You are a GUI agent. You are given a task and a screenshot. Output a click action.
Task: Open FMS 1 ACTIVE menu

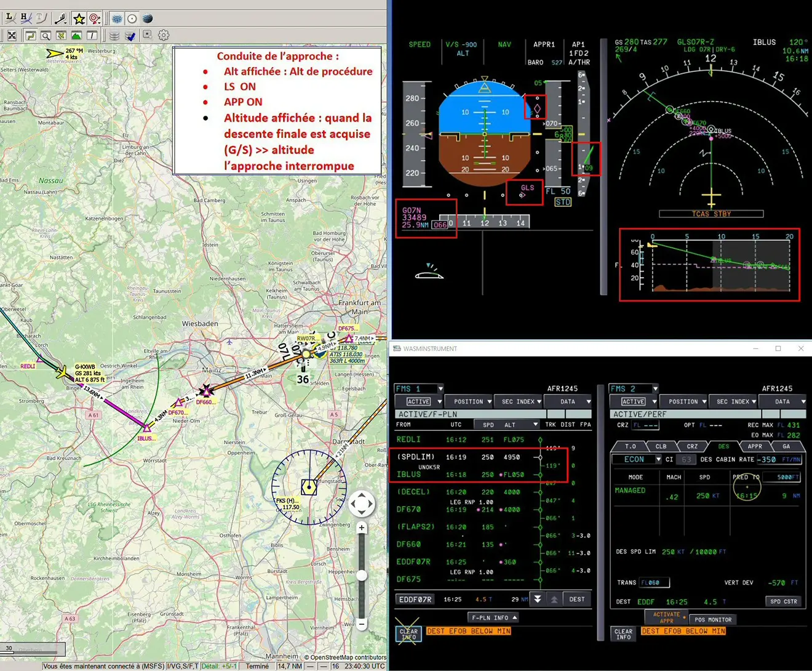[419, 401]
